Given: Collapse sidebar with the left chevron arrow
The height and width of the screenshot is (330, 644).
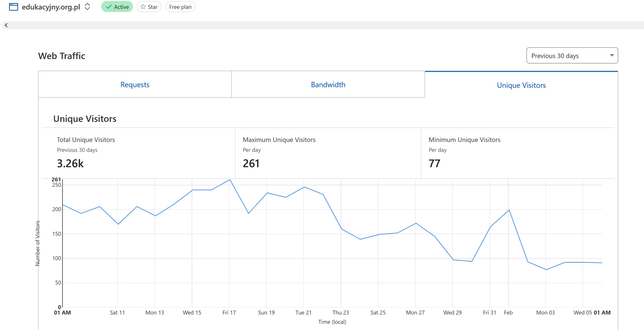Looking at the screenshot, I should click(x=6, y=25).
